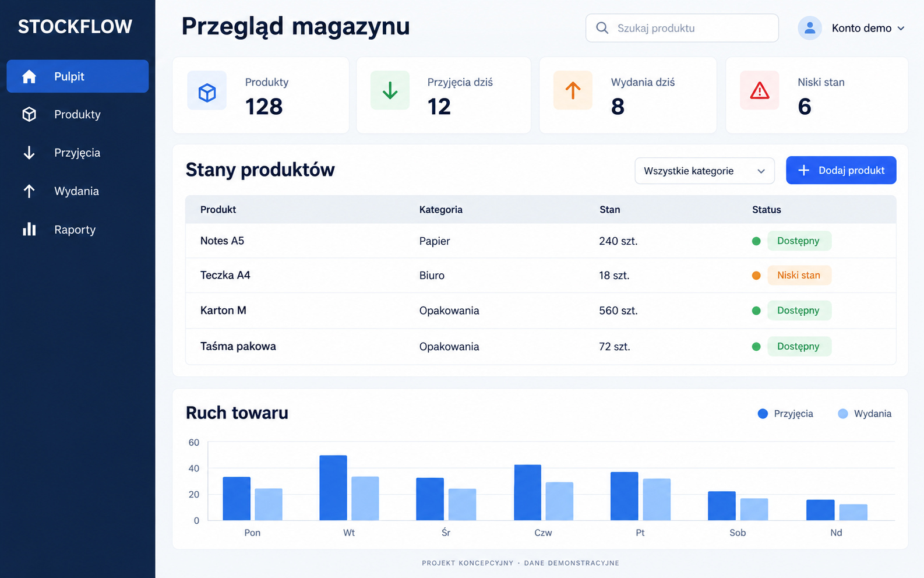Click the Dodaj produkt button
The height and width of the screenshot is (578, 924).
coord(841,170)
